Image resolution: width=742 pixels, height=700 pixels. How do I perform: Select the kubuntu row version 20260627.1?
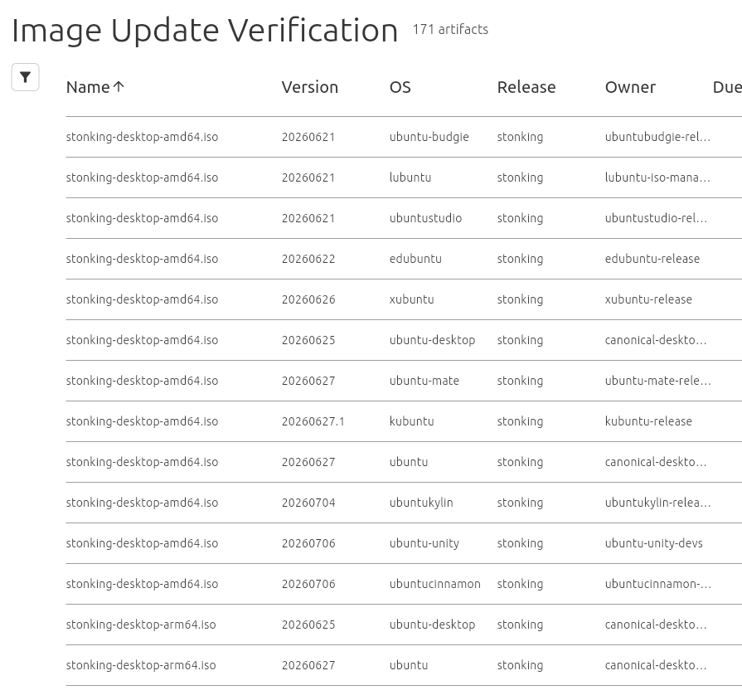313,421
